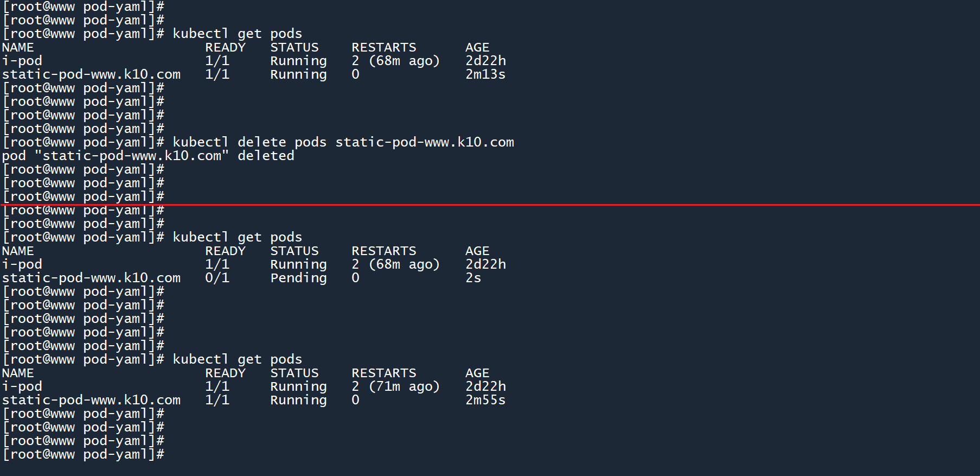Click the 2s age value
980x476 pixels.
click(473, 278)
